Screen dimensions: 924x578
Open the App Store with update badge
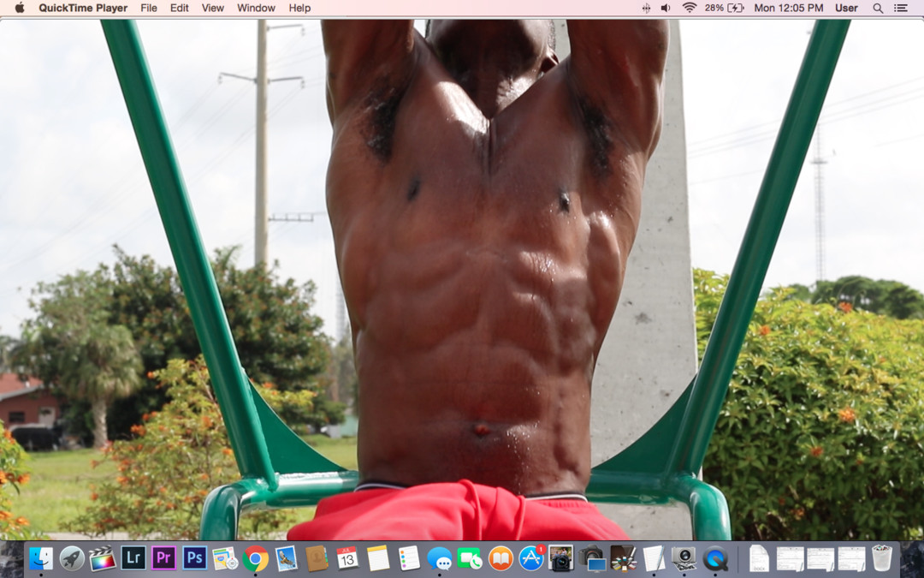click(531, 558)
